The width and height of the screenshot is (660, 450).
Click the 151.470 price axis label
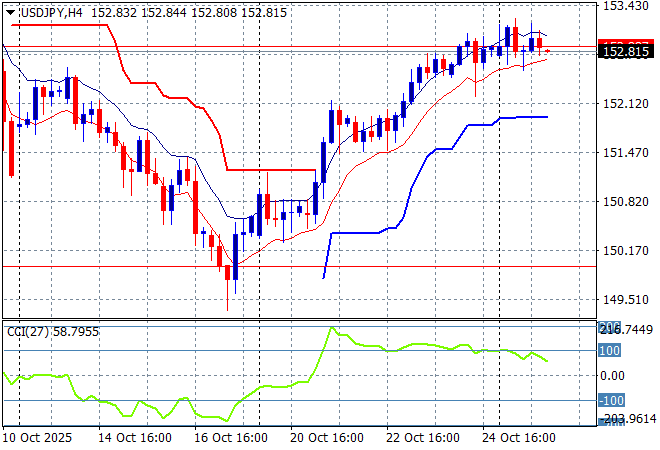625,153
